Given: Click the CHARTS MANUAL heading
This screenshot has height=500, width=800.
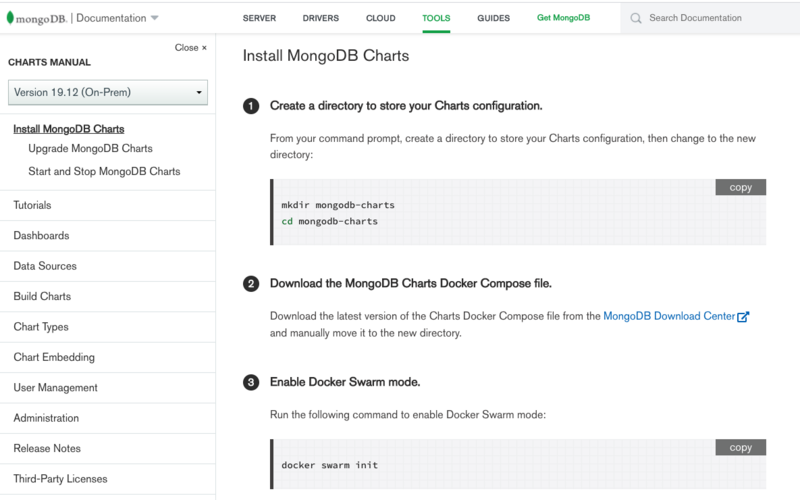Looking at the screenshot, I should [49, 62].
